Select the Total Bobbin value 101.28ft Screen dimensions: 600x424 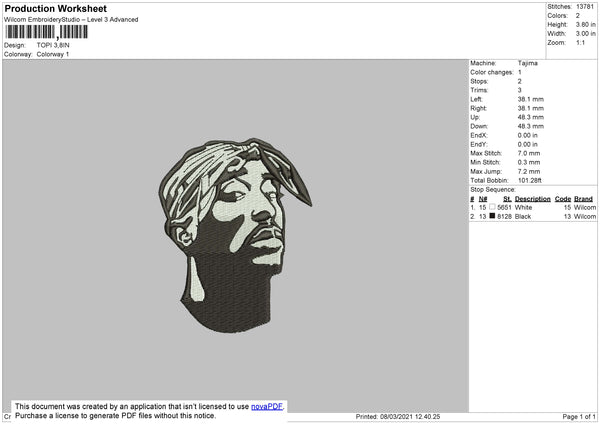[x=530, y=180]
